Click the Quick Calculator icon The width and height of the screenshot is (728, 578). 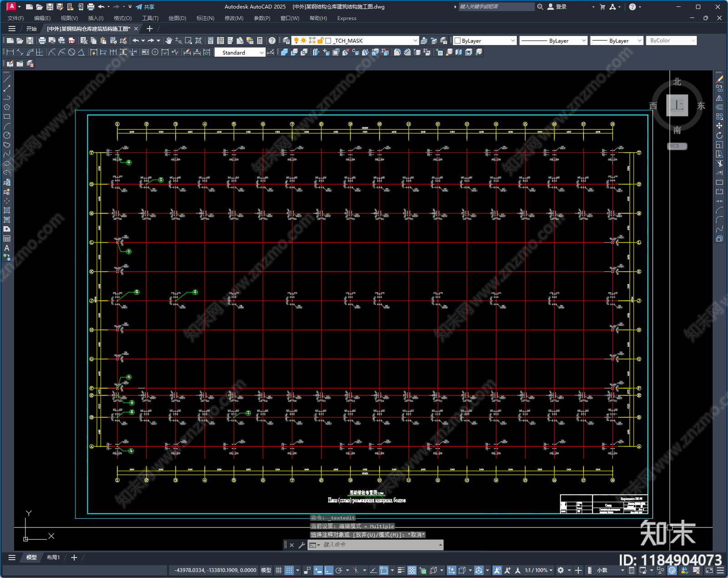[x=260, y=41]
